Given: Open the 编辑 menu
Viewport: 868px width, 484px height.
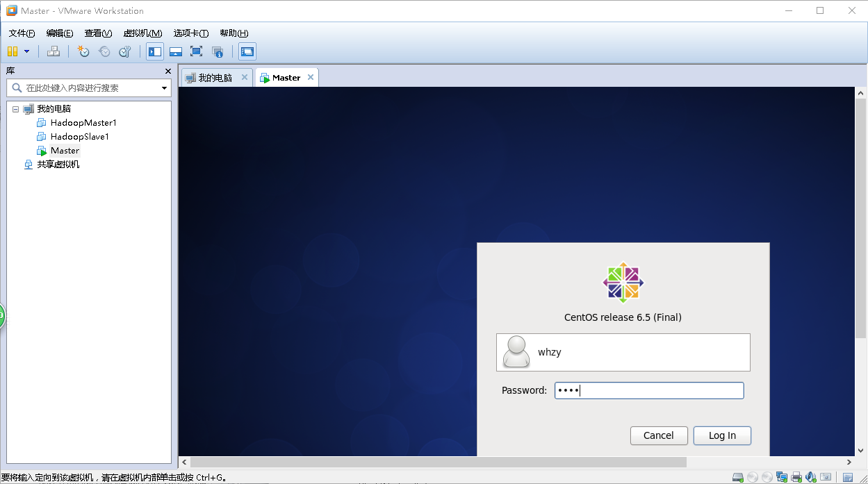Looking at the screenshot, I should (60, 33).
